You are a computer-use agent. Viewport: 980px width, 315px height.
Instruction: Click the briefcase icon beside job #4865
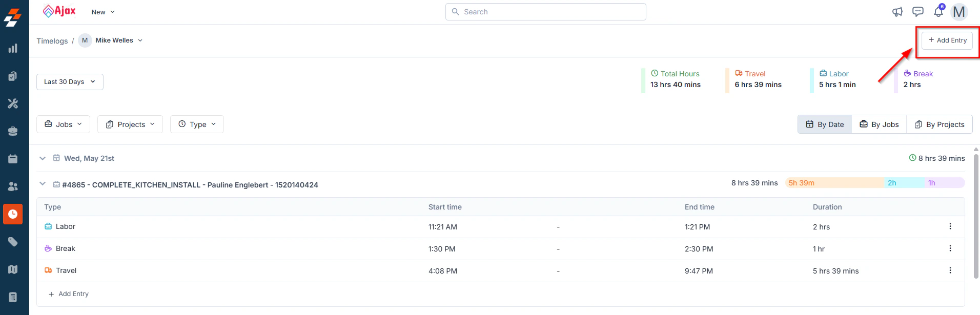(56, 184)
